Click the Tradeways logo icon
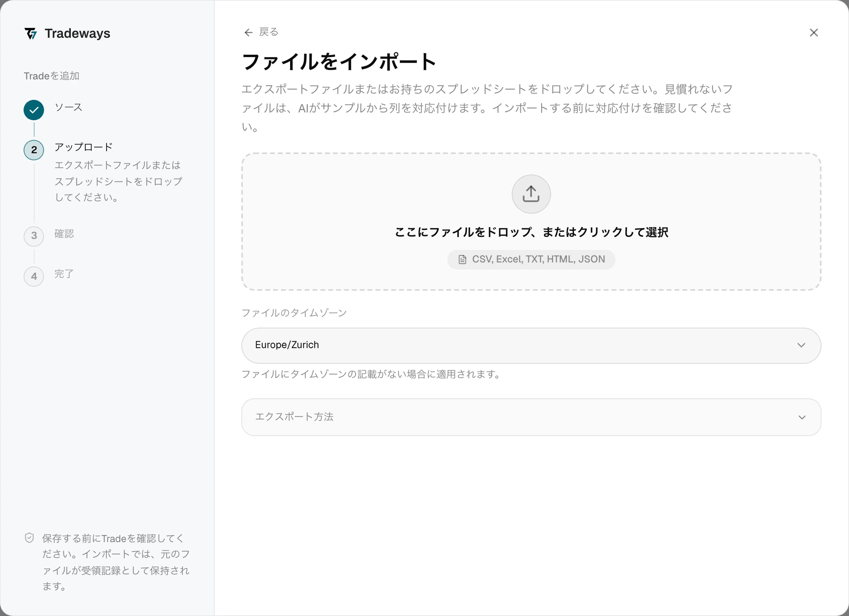 pos(31,34)
